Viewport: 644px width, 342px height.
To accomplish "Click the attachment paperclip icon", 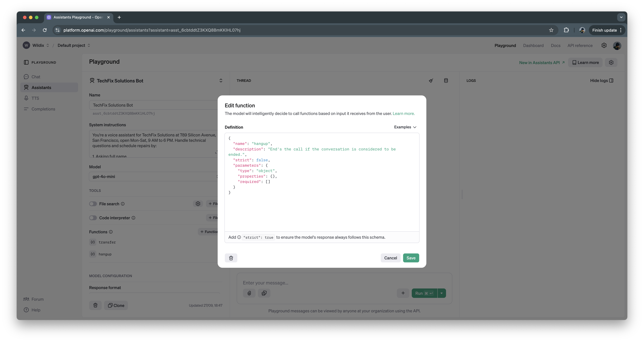I will pos(249,293).
